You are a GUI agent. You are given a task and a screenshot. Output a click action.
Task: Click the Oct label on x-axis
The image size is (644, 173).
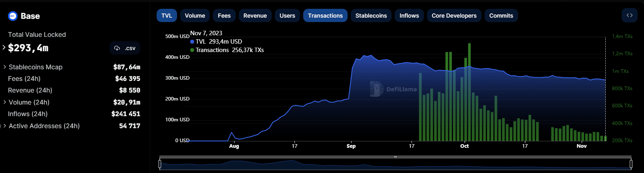465,146
